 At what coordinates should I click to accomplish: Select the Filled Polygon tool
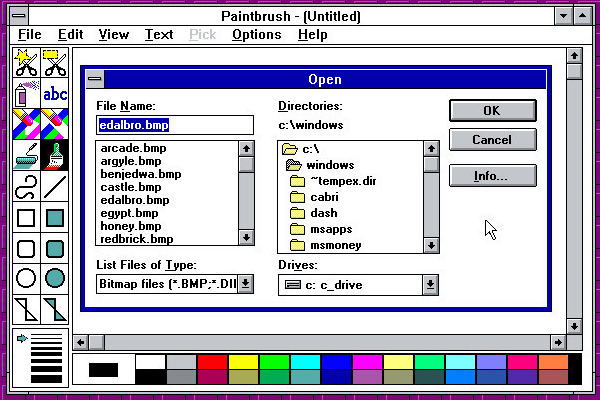click(x=55, y=309)
